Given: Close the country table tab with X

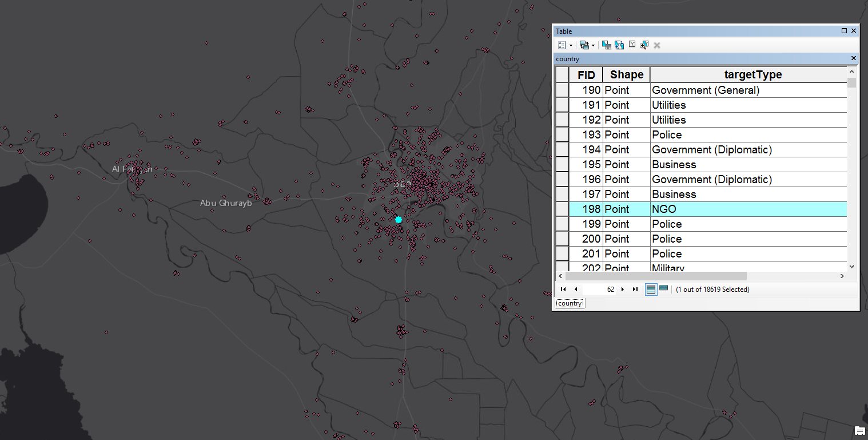Looking at the screenshot, I should point(854,58).
